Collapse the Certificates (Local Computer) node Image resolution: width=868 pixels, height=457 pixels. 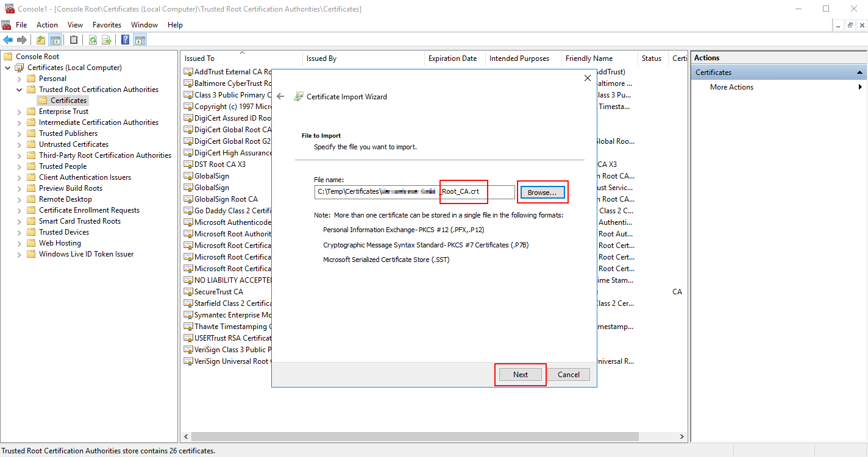click(7, 67)
